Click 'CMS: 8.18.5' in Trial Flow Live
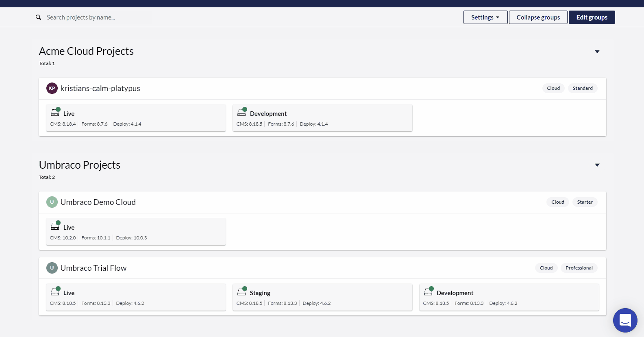644x337 pixels. point(63,303)
